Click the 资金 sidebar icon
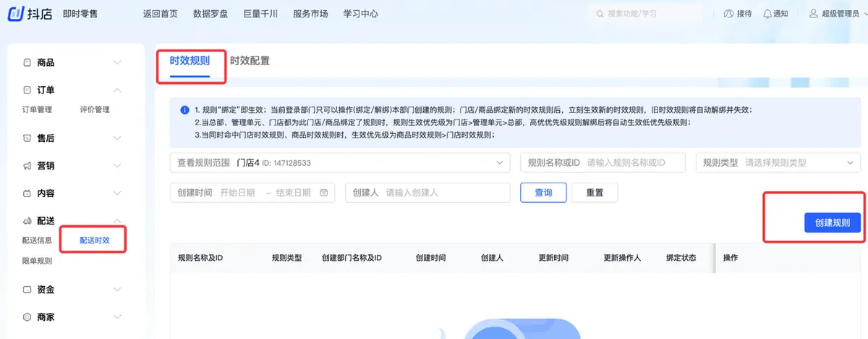 27,290
